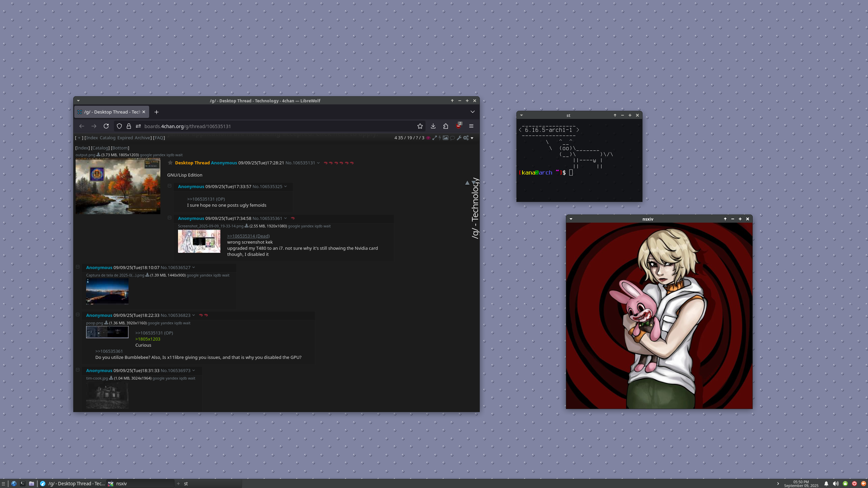Reload the 4chan thread page
Image resolution: width=868 pixels, height=488 pixels.
click(x=106, y=126)
